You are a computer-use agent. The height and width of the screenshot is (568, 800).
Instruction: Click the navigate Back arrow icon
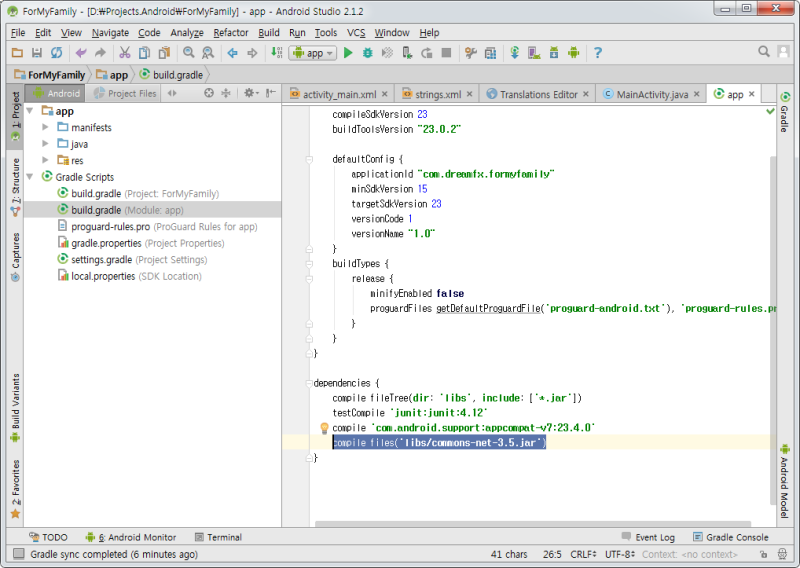tap(233, 53)
